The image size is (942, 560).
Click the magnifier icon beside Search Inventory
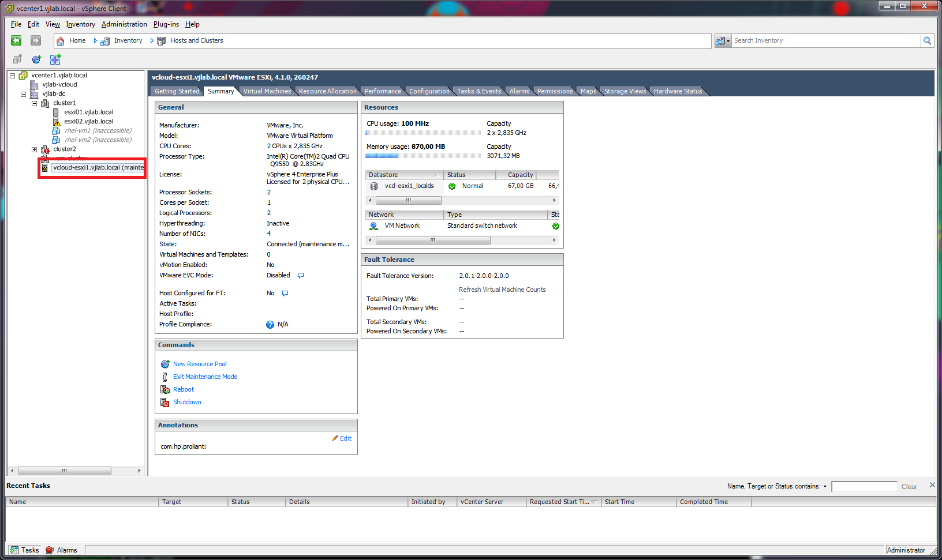point(927,40)
